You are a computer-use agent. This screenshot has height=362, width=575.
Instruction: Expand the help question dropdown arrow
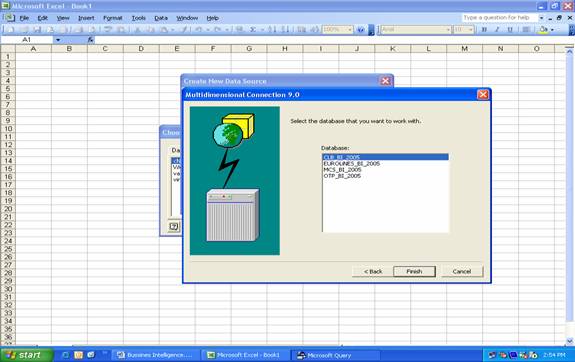pos(541,18)
